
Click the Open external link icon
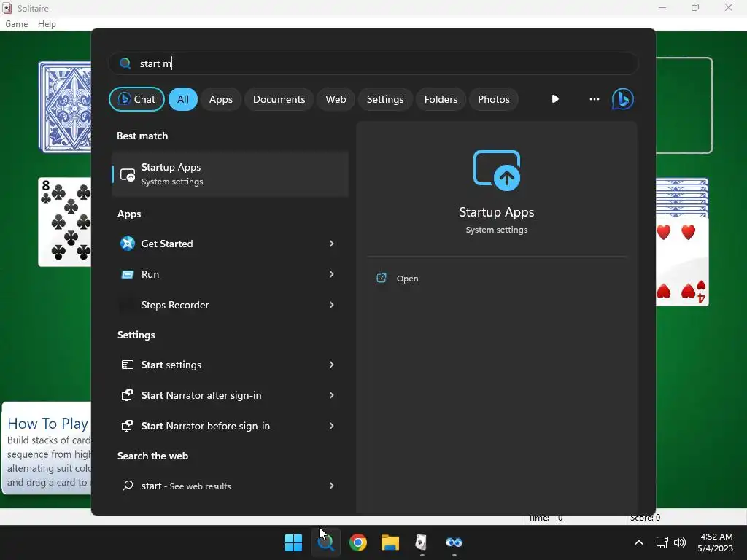coord(381,278)
